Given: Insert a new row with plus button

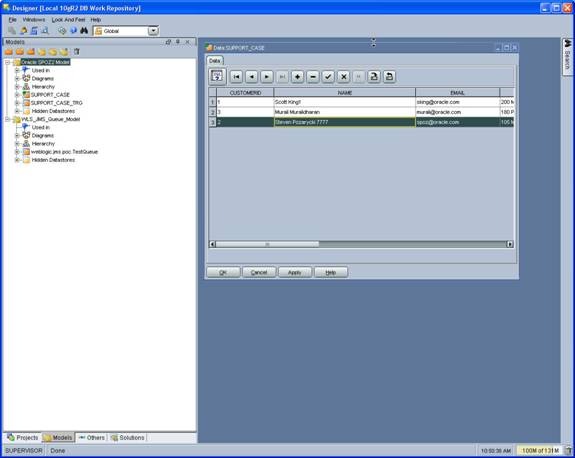Looking at the screenshot, I should coord(297,77).
